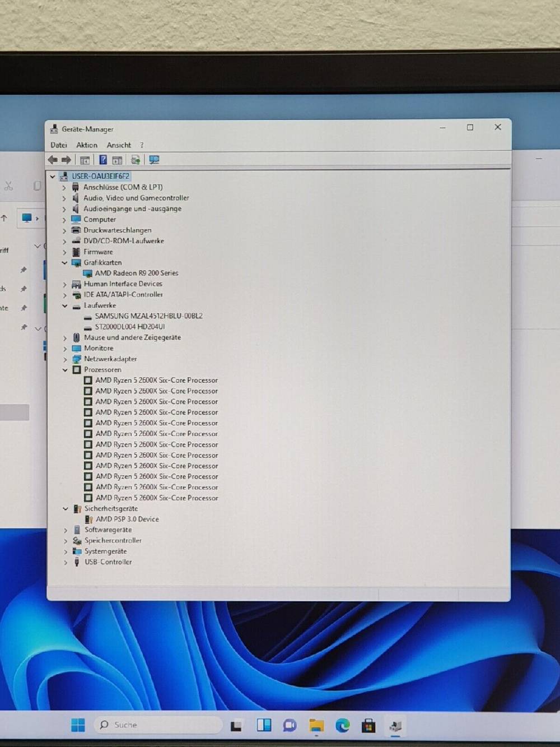Collapse the USER-OAU3EIF6F2 root node

(53, 177)
